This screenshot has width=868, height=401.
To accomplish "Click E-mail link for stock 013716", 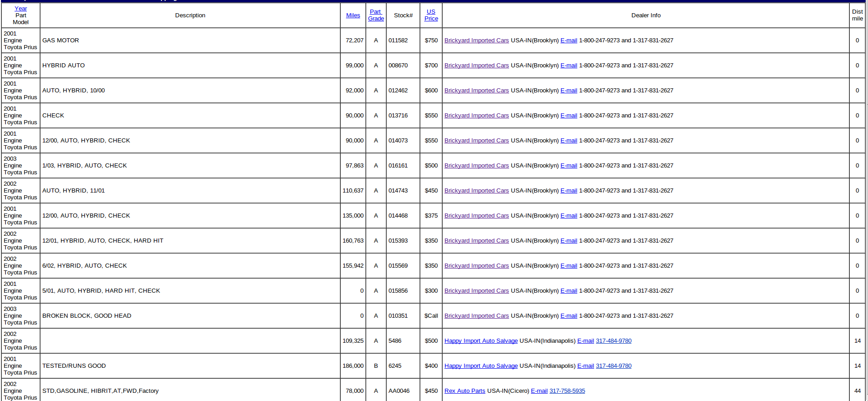I will 569,116.
